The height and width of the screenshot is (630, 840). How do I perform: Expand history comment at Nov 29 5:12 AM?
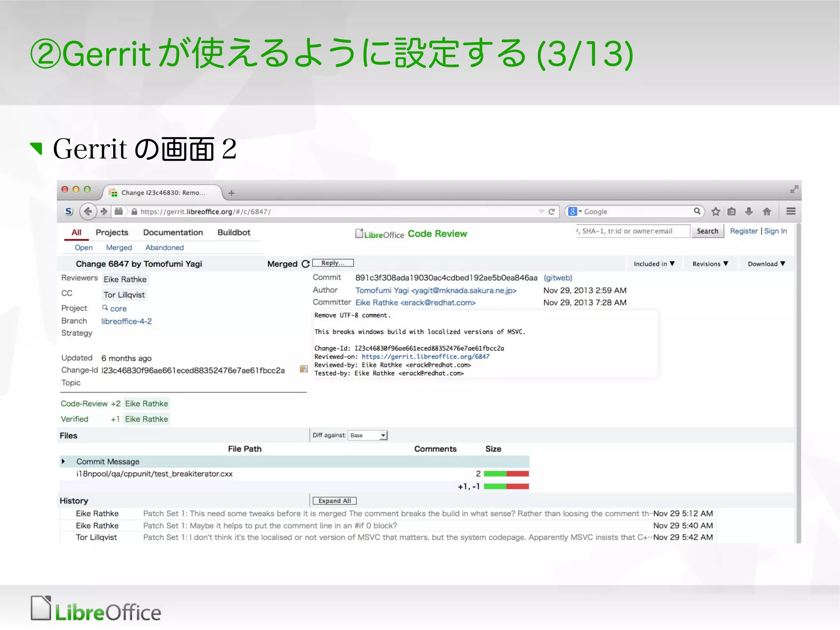point(388,513)
